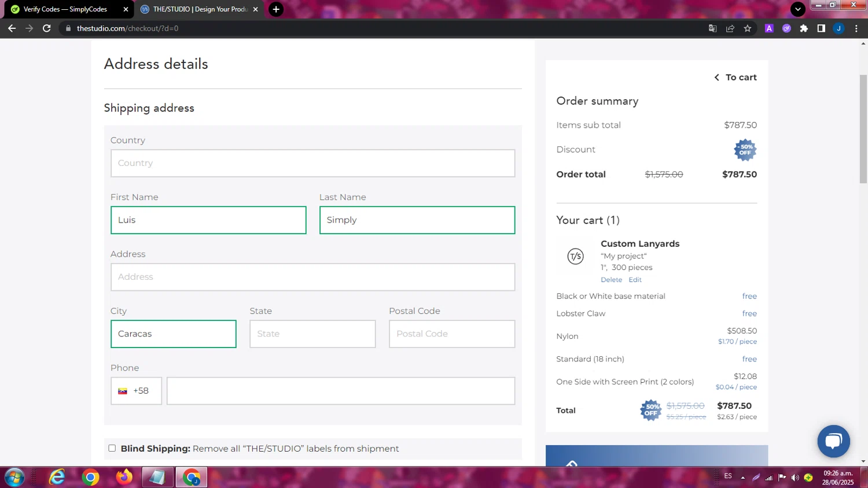Go back To cart link

(x=735, y=77)
